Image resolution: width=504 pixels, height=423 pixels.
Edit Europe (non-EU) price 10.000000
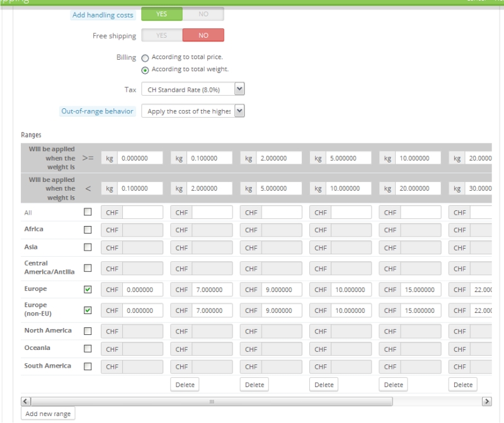click(351, 310)
